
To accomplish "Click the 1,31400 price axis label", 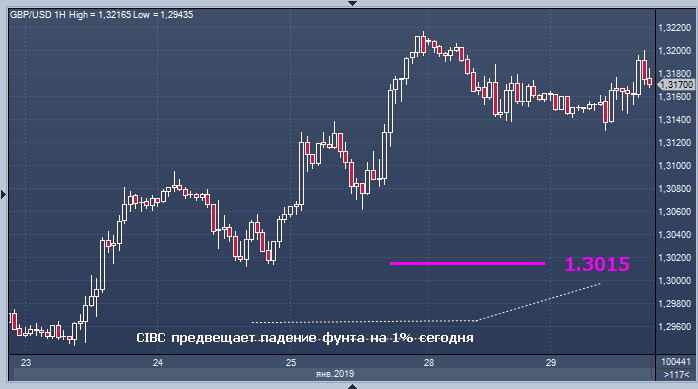I will click(x=674, y=120).
